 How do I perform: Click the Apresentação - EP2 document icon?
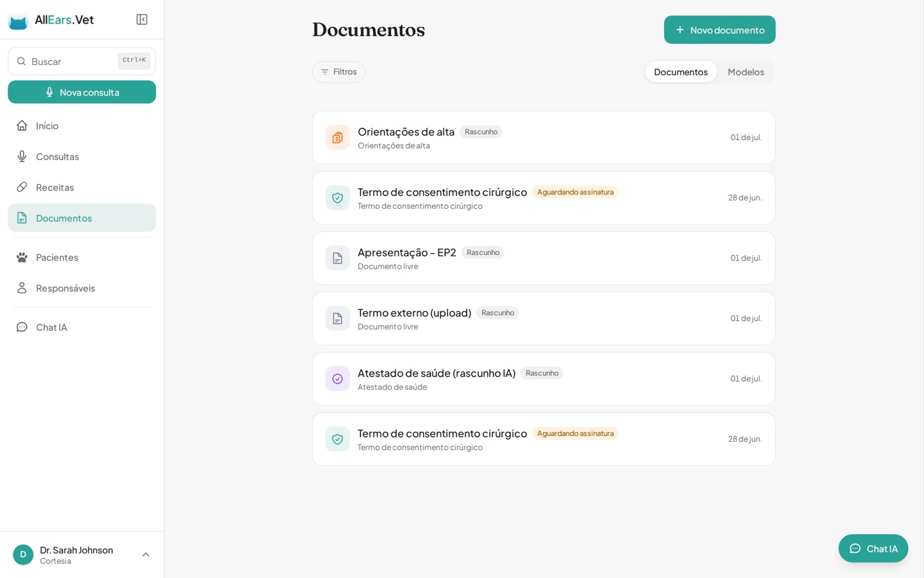(x=338, y=258)
